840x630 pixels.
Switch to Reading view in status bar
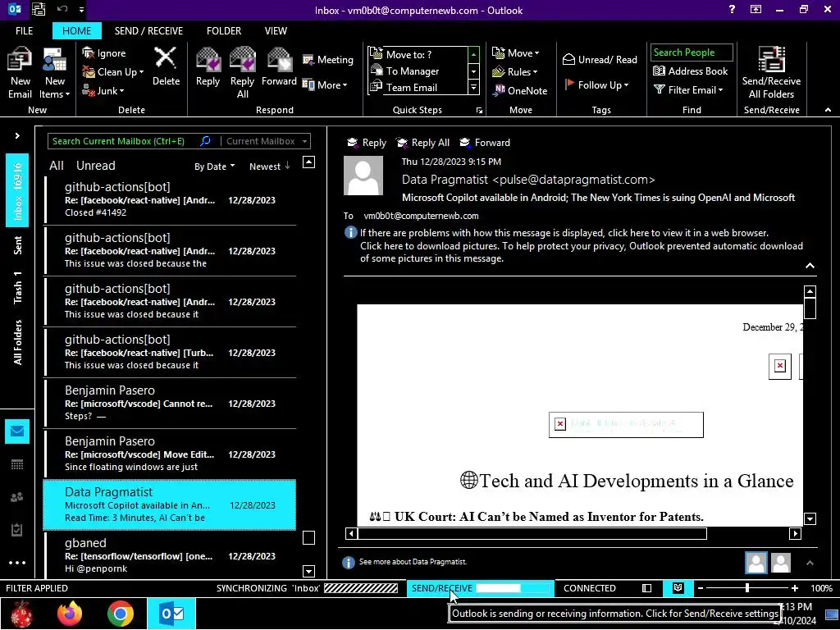678,588
